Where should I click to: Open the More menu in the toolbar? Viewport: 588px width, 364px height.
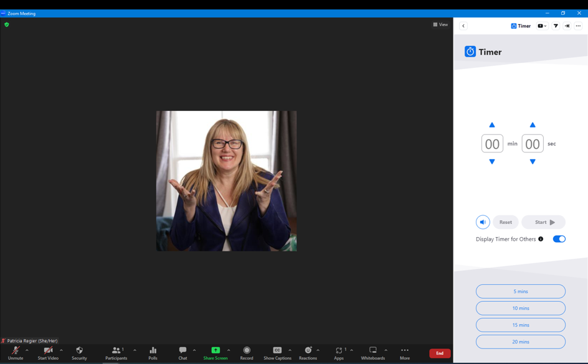405,353
